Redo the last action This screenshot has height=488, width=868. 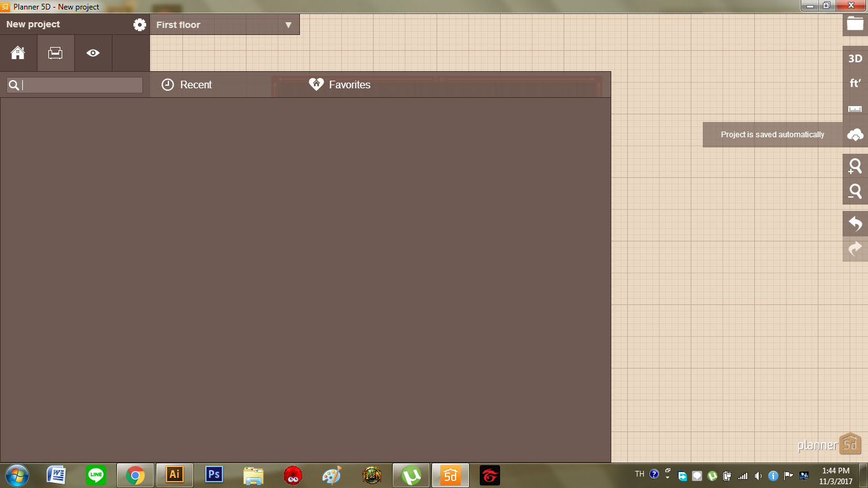point(855,249)
